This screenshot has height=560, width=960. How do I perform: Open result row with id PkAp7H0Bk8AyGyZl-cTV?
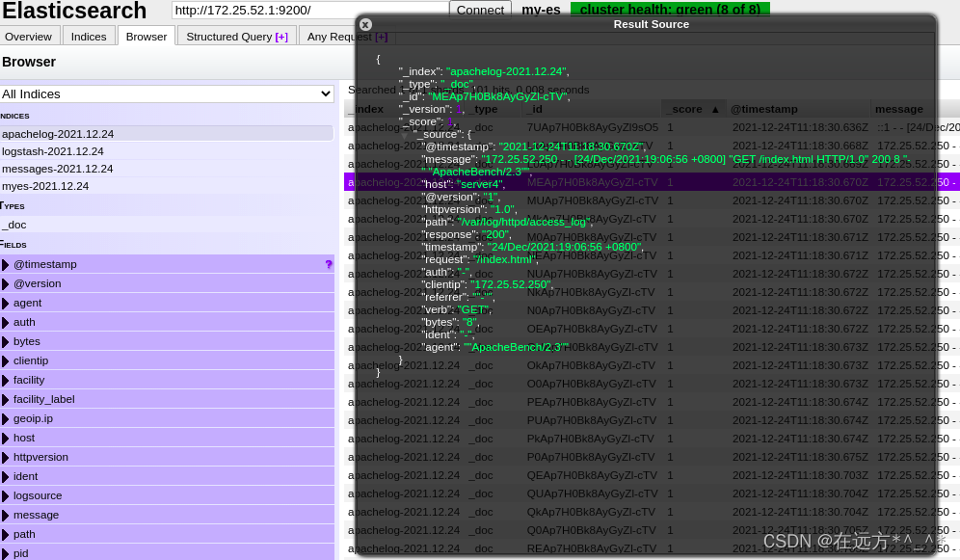tap(652, 439)
